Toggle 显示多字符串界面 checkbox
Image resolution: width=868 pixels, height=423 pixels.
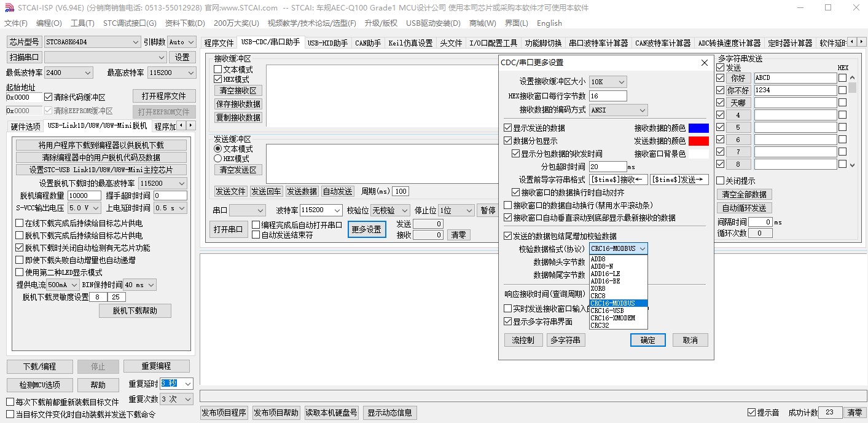[x=507, y=322]
